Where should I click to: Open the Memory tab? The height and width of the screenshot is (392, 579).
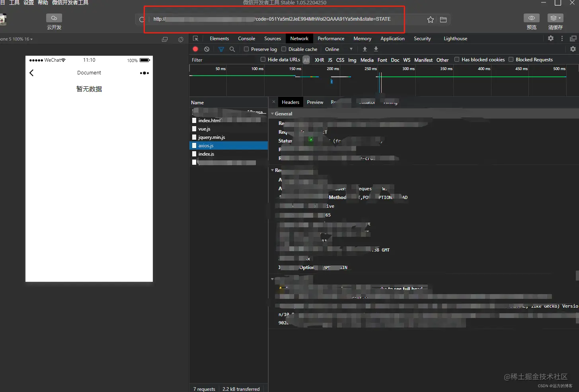click(362, 39)
